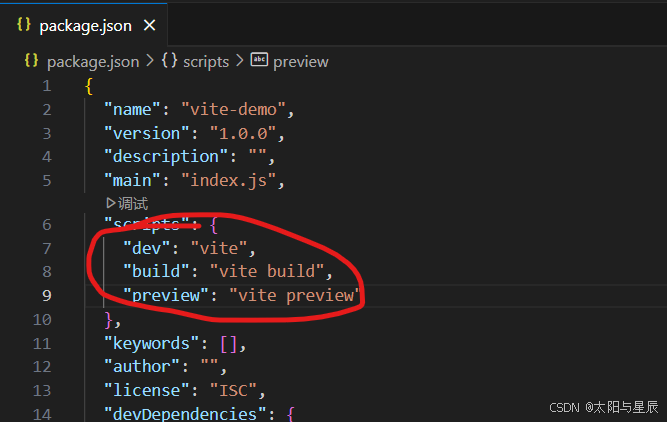667x422 pixels.
Task: Click the braces icon before breadcrumb scripts
Action: pos(169,61)
